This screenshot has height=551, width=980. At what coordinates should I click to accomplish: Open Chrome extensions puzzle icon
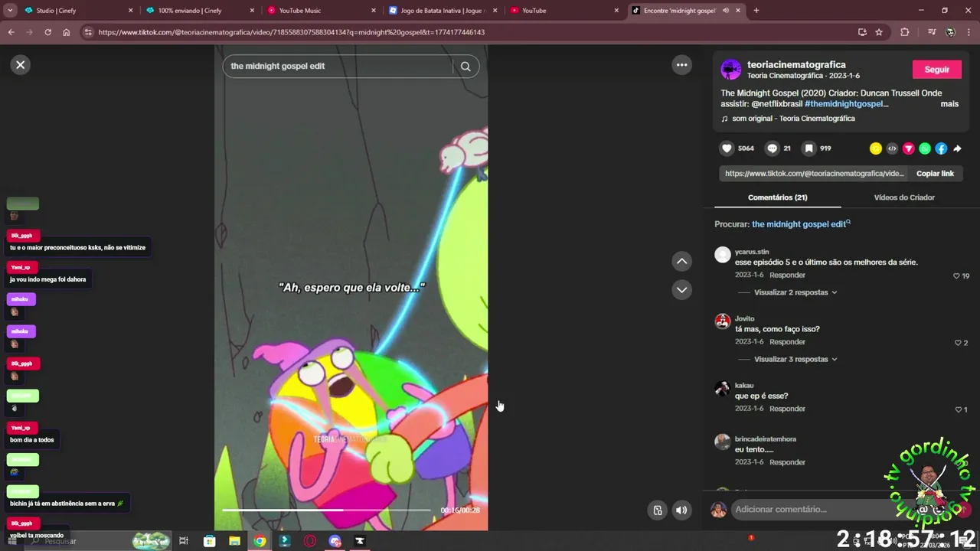click(x=905, y=32)
